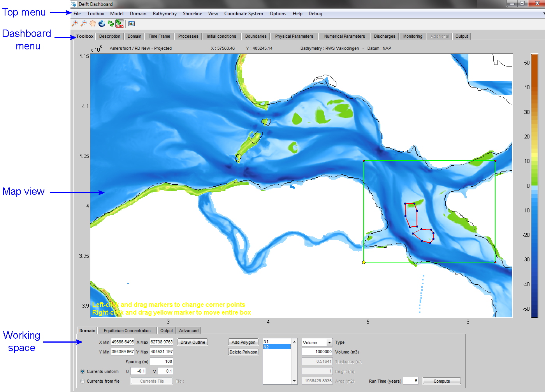This screenshot has height=392, width=545.
Task: Open the Type dropdown showing Volume
Action: (317, 343)
